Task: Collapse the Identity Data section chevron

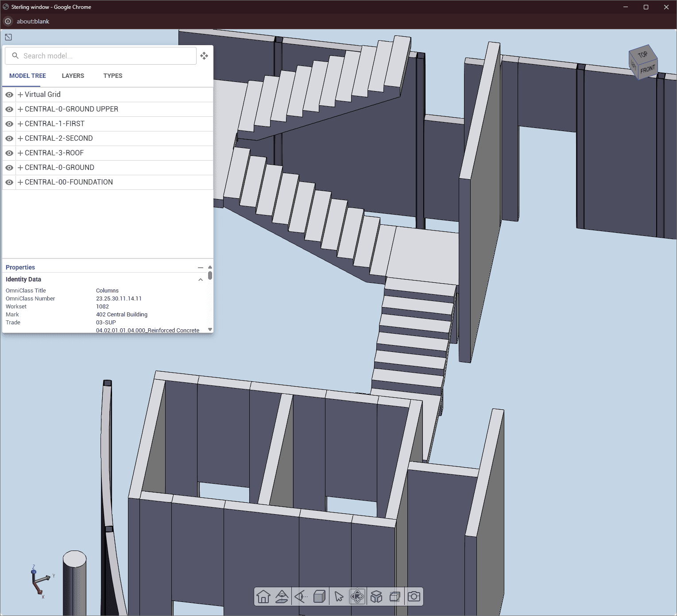Action: tap(201, 280)
